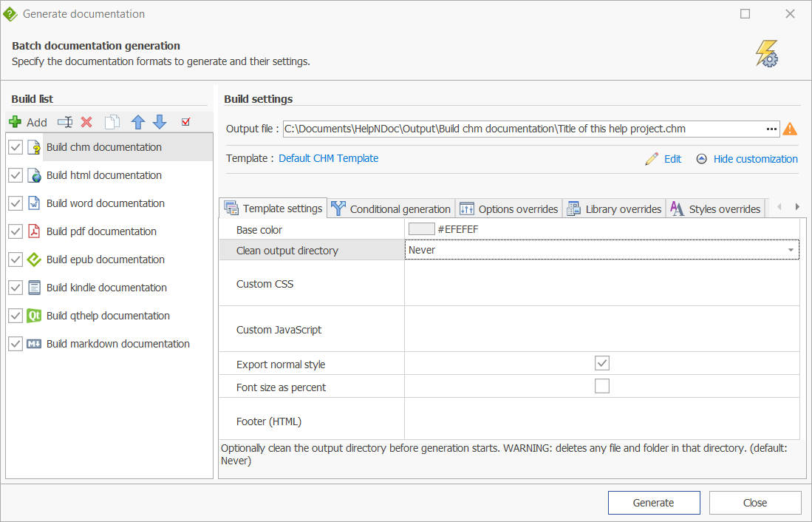Move build up with blue arrow

(x=137, y=122)
